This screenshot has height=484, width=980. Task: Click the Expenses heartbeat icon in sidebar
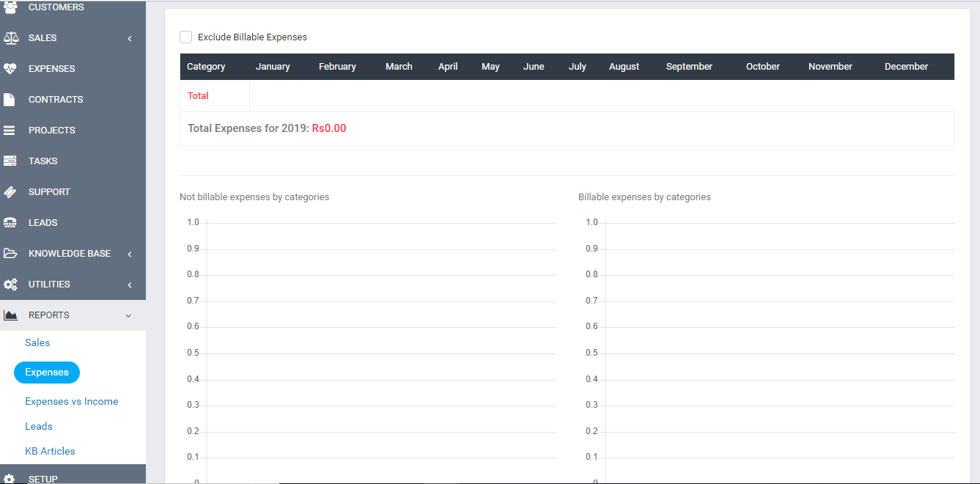(10, 69)
